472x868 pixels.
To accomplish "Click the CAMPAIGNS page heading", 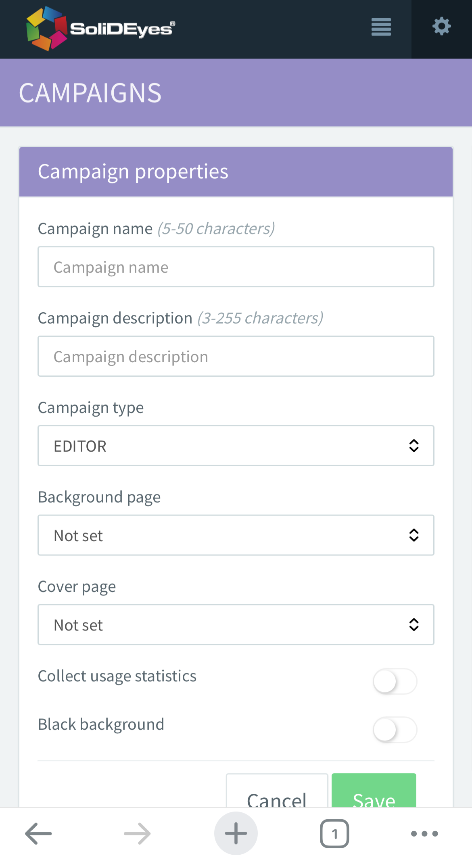I will [90, 93].
